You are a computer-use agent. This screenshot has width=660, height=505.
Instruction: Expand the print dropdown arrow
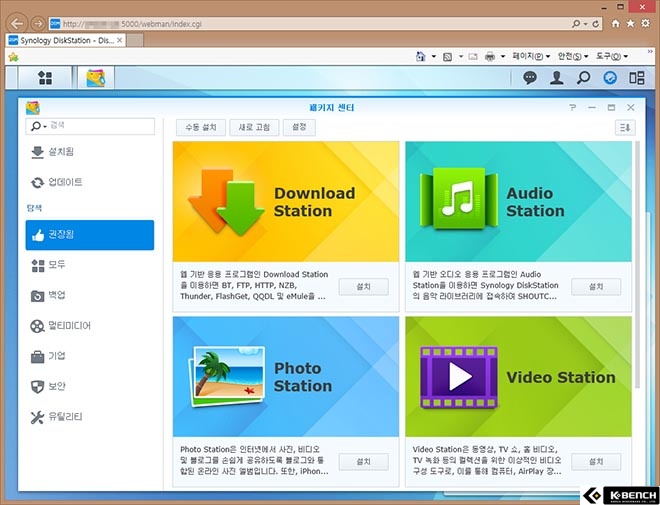503,56
